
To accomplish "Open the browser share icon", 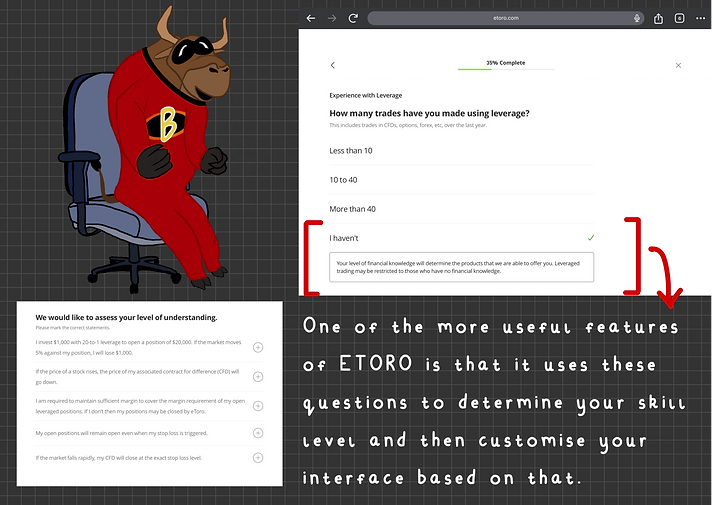I will [658, 18].
